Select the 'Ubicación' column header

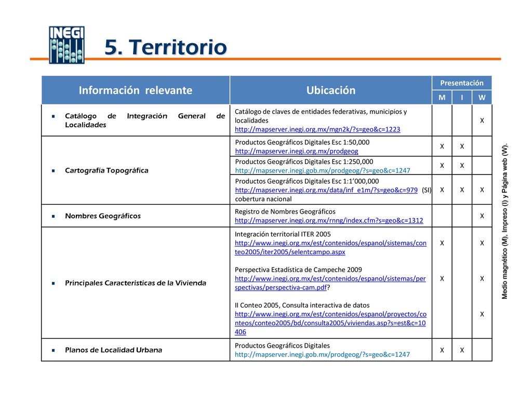coord(331,90)
